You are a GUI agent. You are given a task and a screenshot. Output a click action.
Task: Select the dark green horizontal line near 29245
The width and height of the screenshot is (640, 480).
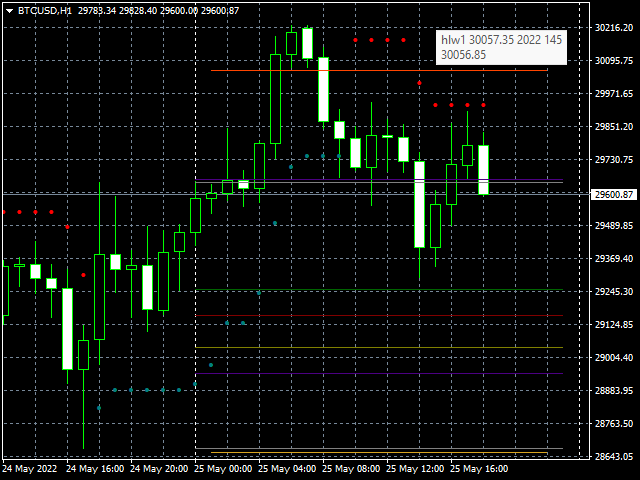point(379,290)
